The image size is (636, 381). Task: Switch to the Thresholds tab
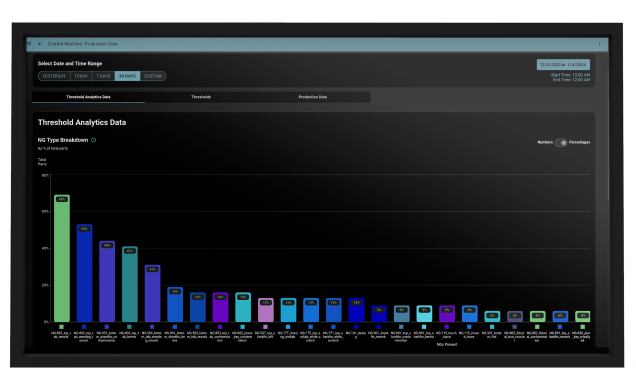201,97
